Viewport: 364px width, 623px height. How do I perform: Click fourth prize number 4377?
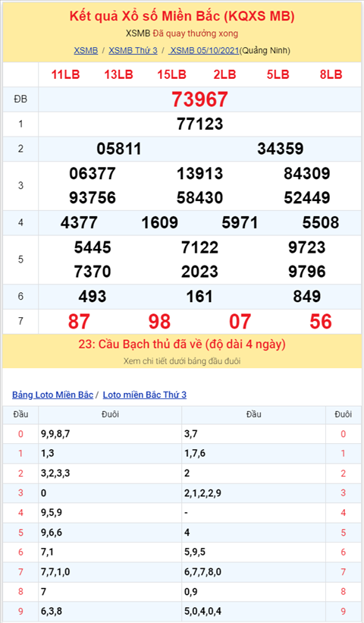[x=79, y=222]
